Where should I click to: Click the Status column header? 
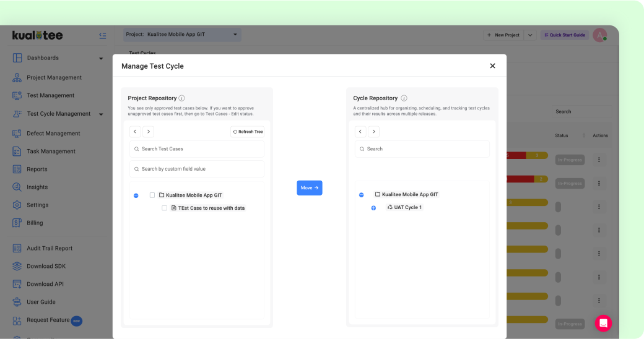[562, 135]
